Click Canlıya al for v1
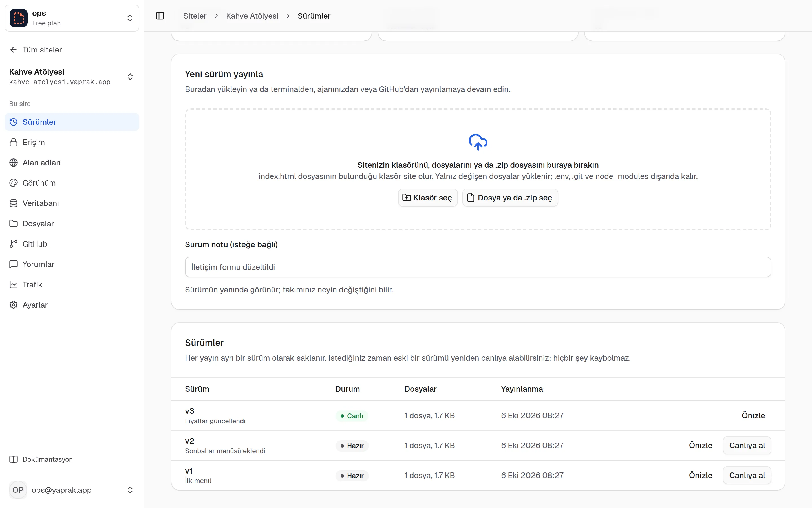This screenshot has width=812, height=508. coord(747,476)
